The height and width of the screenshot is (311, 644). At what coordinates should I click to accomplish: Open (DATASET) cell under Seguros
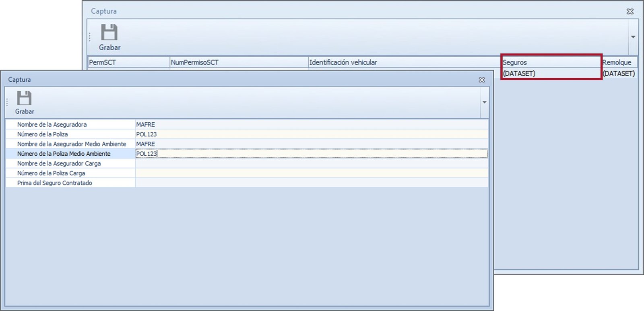[551, 74]
